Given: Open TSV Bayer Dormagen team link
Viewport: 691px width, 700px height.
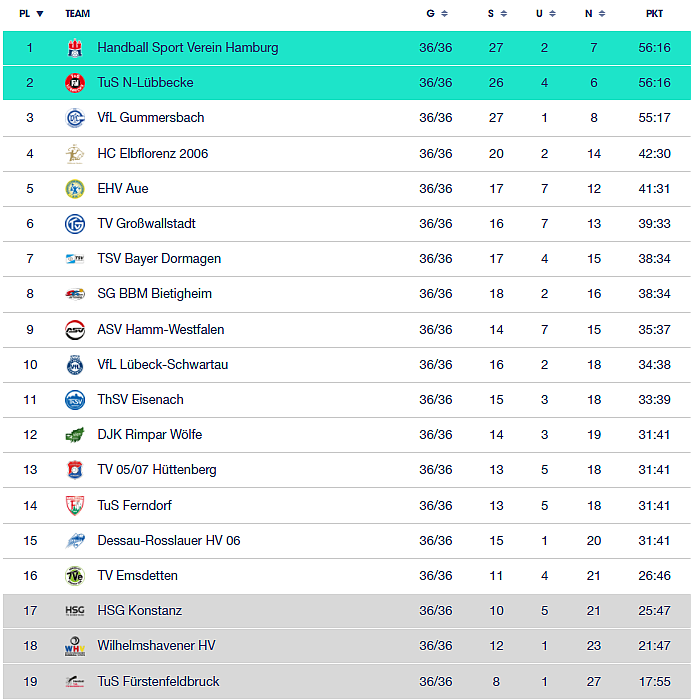Looking at the screenshot, I should pos(159,259).
